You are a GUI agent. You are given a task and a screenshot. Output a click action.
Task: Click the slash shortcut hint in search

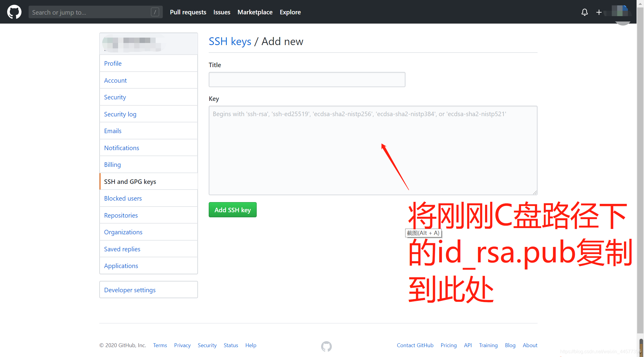click(x=155, y=12)
